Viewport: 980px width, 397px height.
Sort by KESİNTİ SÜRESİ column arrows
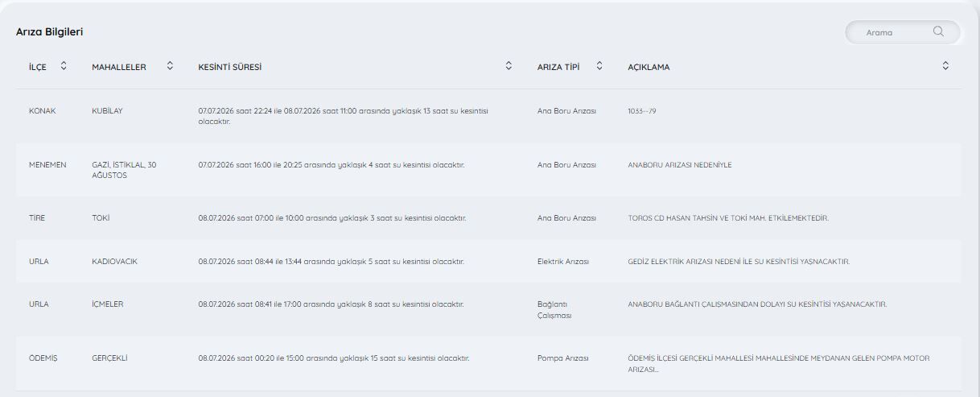coord(509,66)
